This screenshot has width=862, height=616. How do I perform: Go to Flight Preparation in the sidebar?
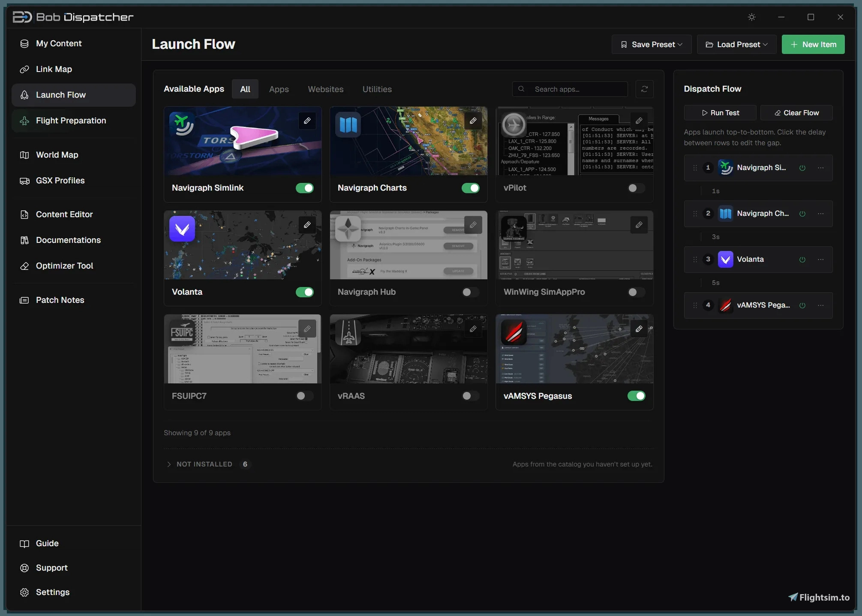point(74,121)
